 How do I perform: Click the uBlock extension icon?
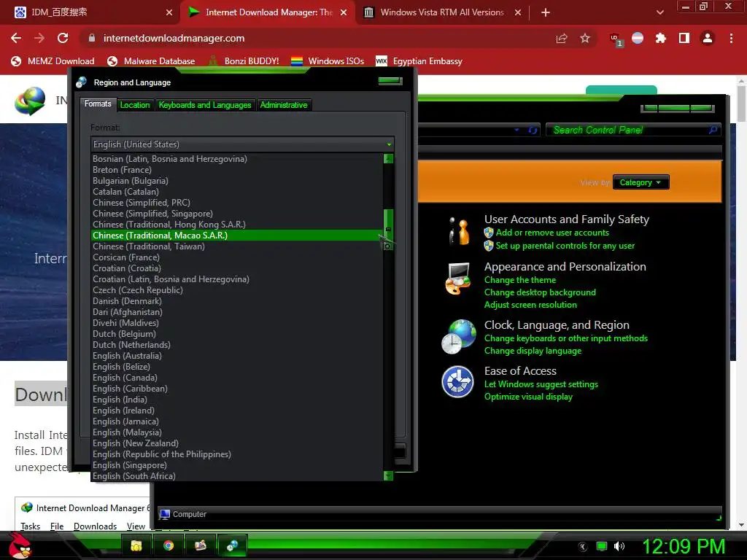(616, 39)
